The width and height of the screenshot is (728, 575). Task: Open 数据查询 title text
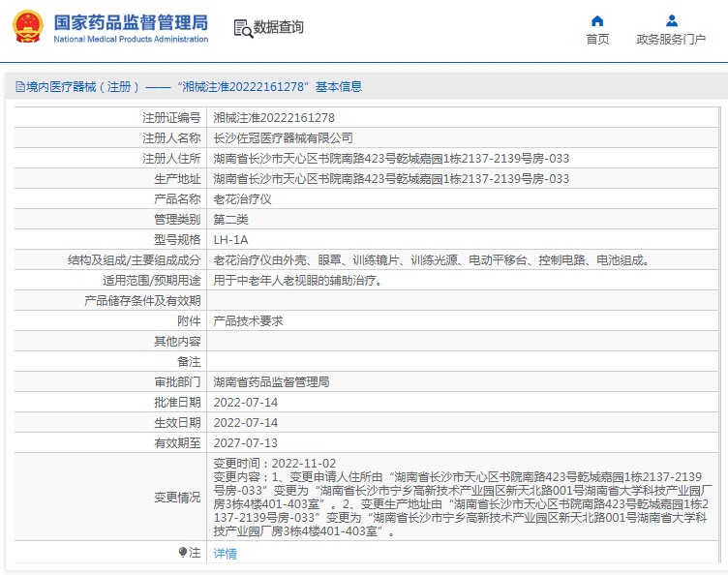click(x=279, y=28)
